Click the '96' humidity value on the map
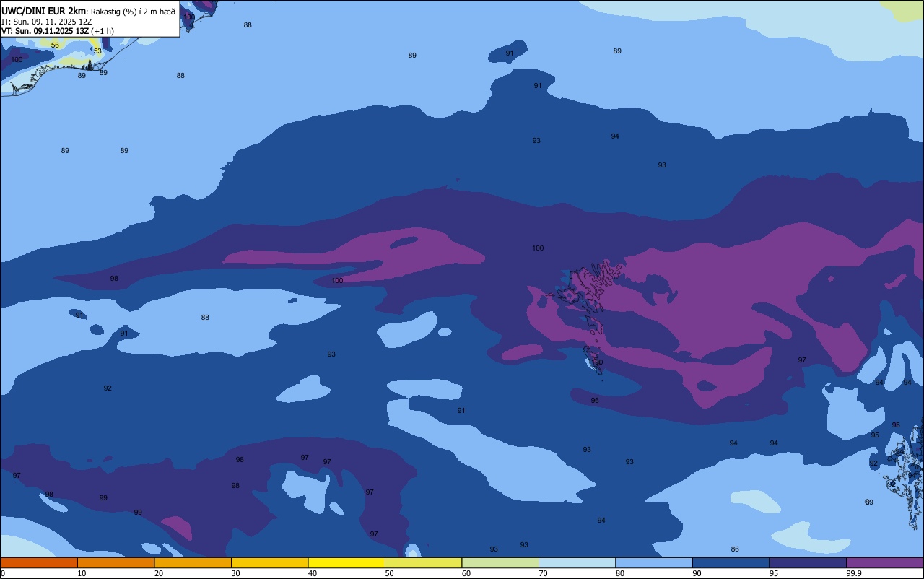Viewport: 924px width, 579px height. point(595,401)
